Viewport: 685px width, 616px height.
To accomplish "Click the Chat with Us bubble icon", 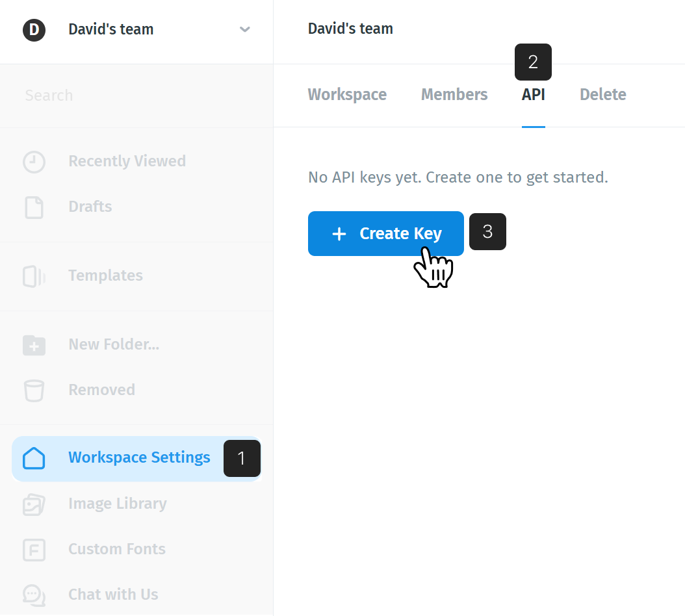I will point(34,595).
